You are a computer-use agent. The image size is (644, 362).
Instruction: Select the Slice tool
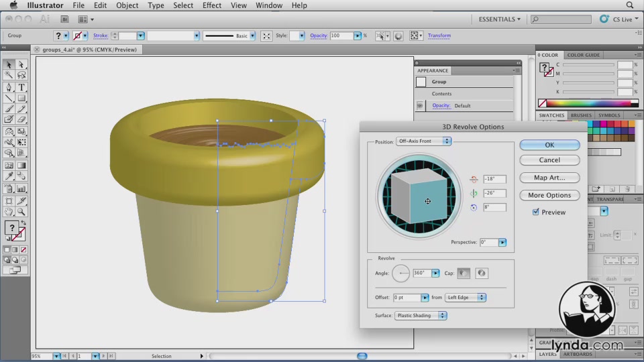pyautogui.click(x=21, y=201)
